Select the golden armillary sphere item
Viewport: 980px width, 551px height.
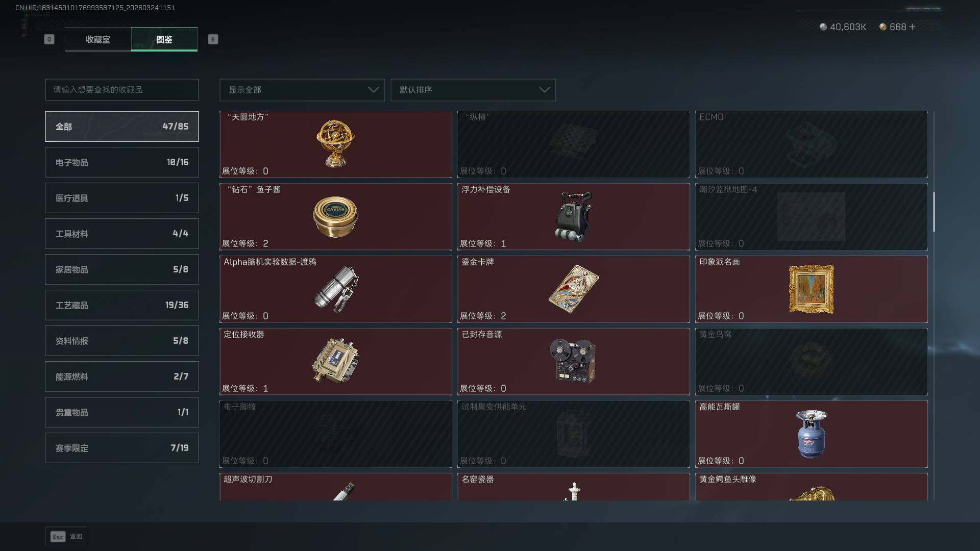(x=335, y=144)
